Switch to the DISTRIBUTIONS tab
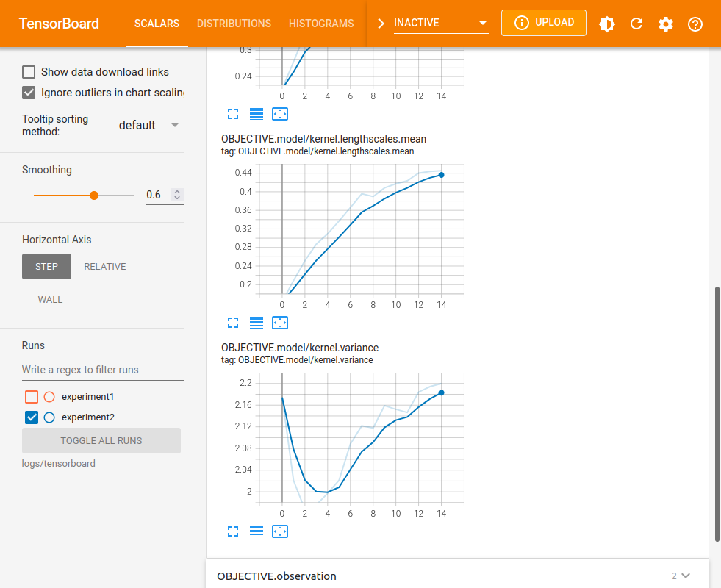This screenshot has width=721, height=588. pyautogui.click(x=234, y=24)
